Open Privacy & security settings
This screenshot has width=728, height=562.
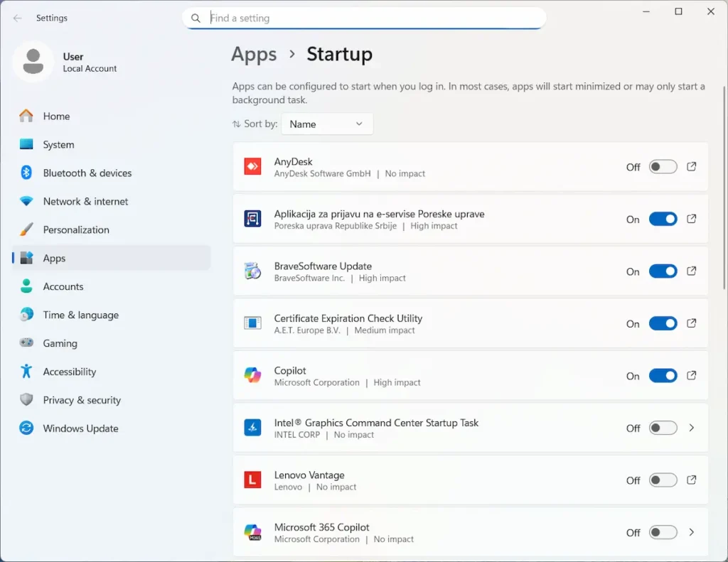pyautogui.click(x=111, y=400)
